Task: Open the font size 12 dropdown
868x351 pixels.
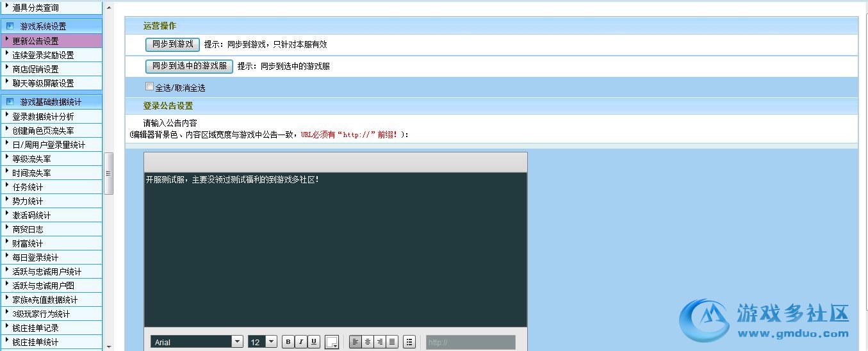Action: pos(263,342)
